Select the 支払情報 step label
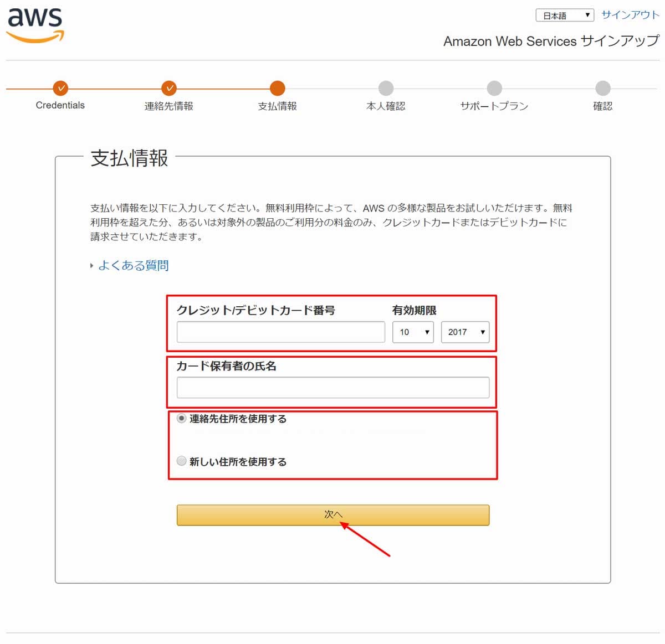 (x=278, y=106)
